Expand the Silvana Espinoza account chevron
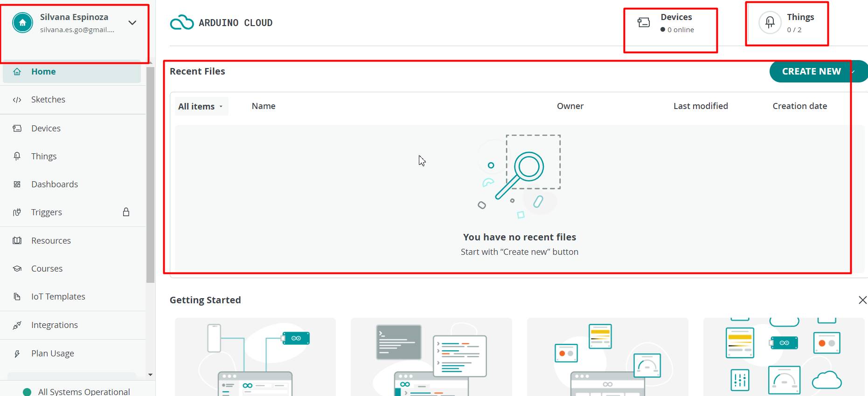The height and width of the screenshot is (396, 868). pos(132,22)
